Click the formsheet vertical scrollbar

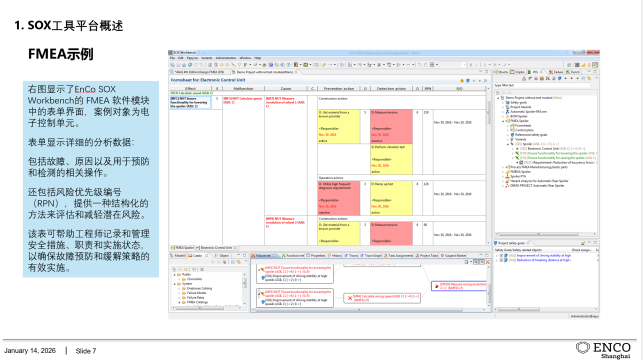(488, 166)
